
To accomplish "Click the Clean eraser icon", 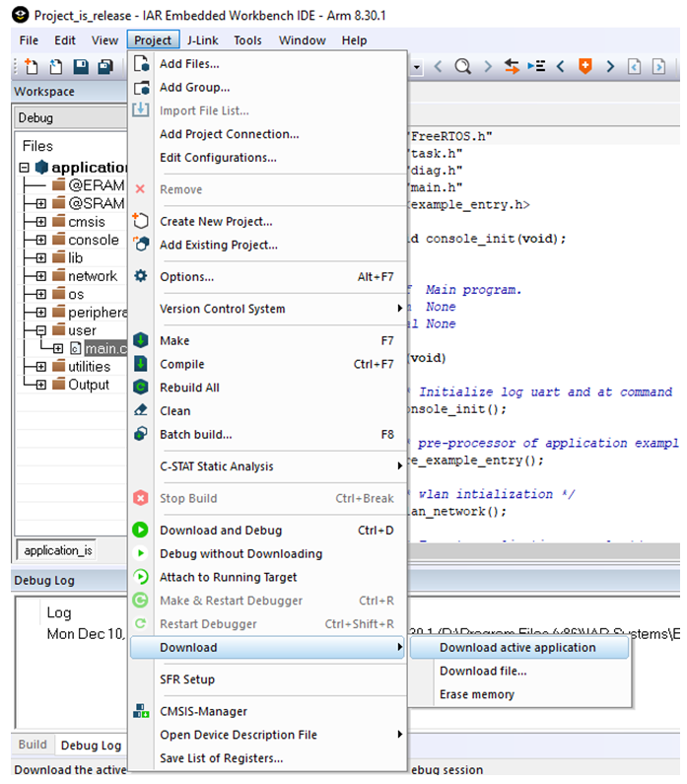I will (x=141, y=410).
